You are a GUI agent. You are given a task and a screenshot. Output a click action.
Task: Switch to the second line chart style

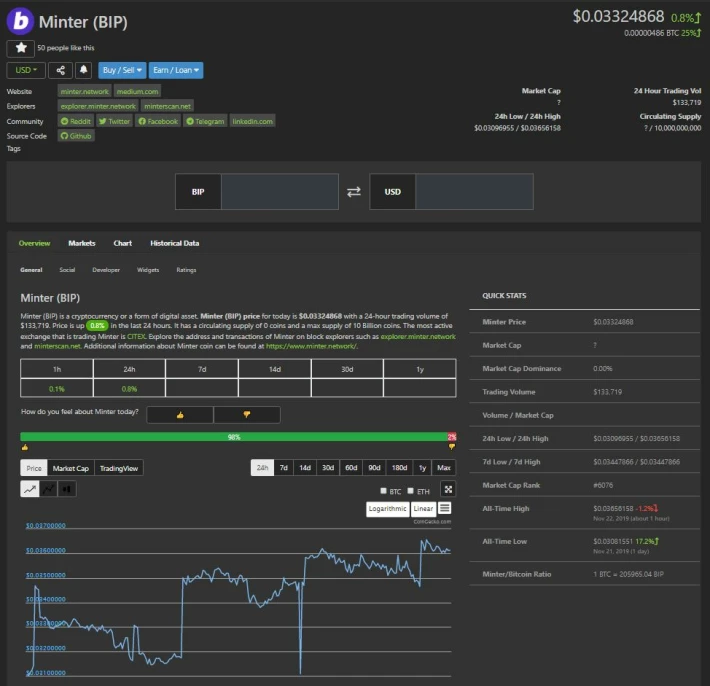pos(48,489)
